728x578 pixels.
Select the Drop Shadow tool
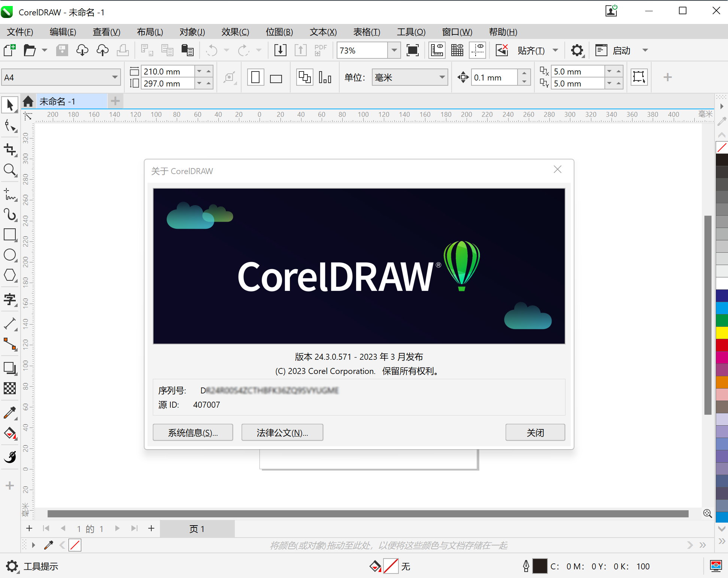pyautogui.click(x=10, y=368)
